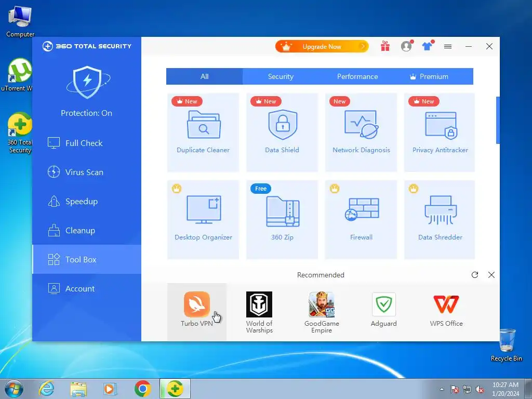532x399 pixels.
Task: Open Windows Media Player from taskbar
Action: coord(110,389)
